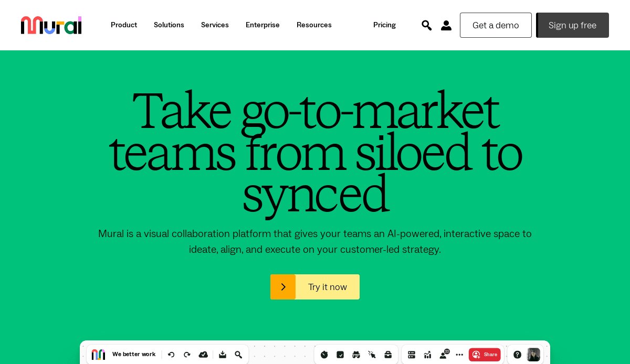The image size is (630, 364).
Task: Toggle the private mode incognito icon
Action: 356,355
